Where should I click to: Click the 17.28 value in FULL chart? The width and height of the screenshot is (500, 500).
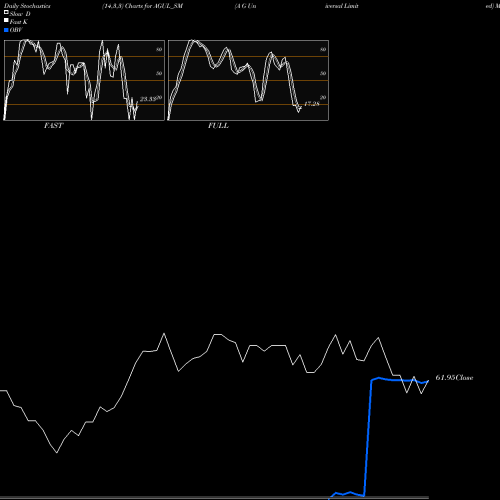312,104
